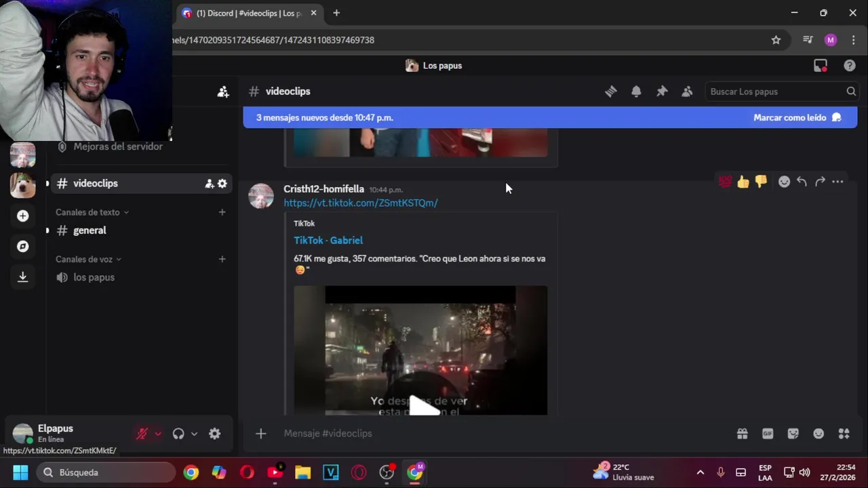This screenshot has width=868, height=488.
Task: Open notification settings bell icon
Action: click(636, 91)
